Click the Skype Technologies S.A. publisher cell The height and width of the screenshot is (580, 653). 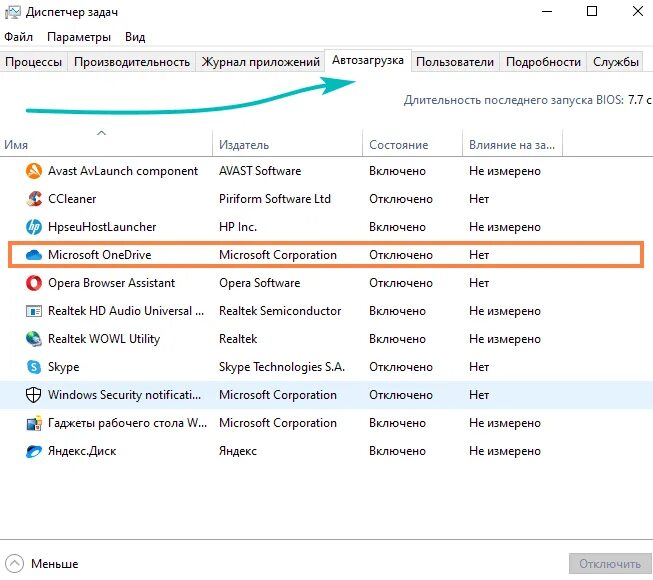[x=282, y=367]
